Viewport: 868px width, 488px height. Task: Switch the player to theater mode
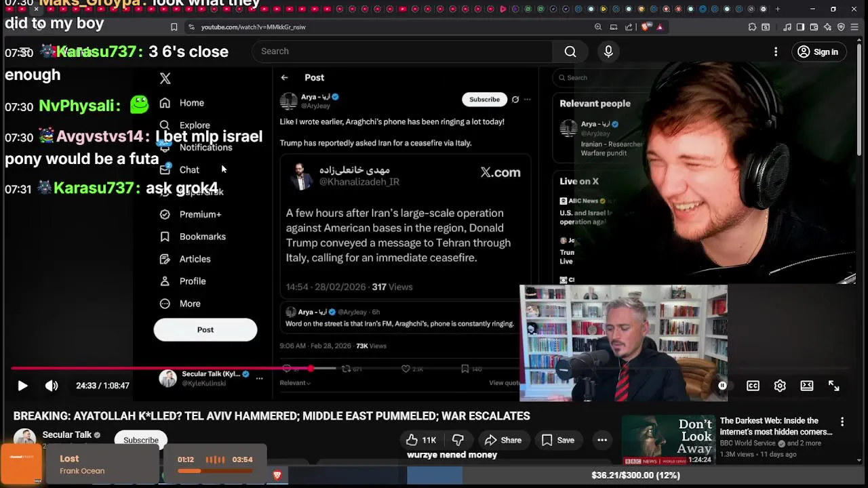807,386
